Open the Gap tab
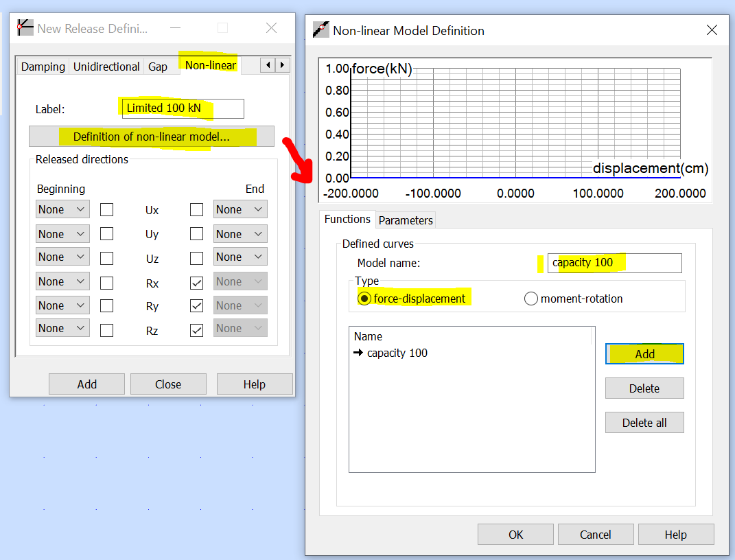 click(x=158, y=67)
